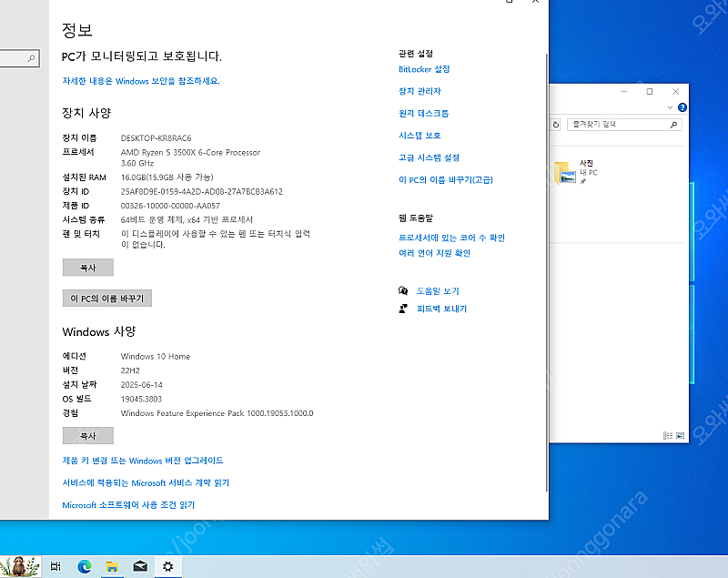Click the Settings window vertical scrollbar
Screen dimensions: 728x578
546,271
